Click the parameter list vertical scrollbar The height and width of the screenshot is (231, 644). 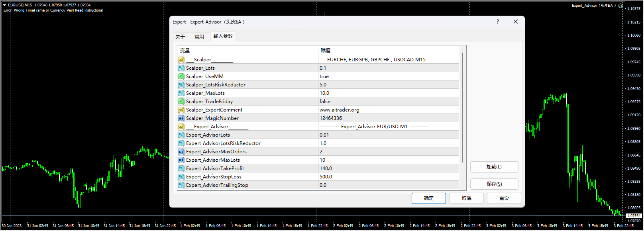pyautogui.click(x=462, y=108)
